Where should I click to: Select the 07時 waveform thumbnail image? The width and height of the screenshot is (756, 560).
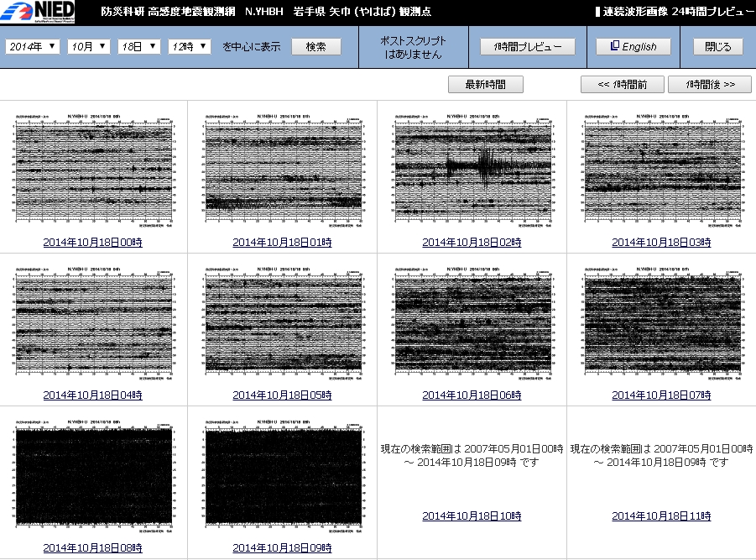pos(661,322)
